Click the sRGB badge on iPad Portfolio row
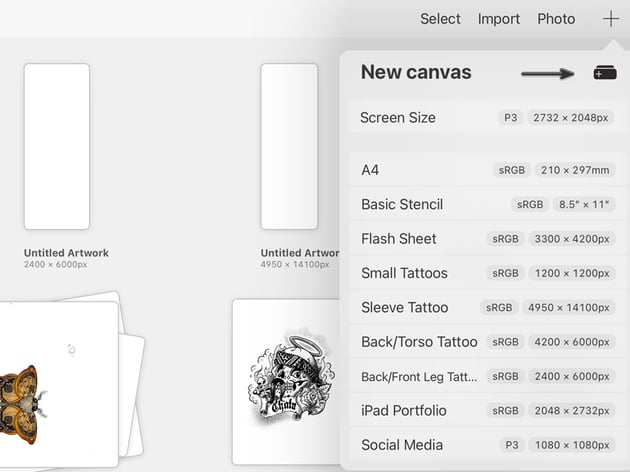Viewport: 630px width, 472px height. (x=505, y=411)
